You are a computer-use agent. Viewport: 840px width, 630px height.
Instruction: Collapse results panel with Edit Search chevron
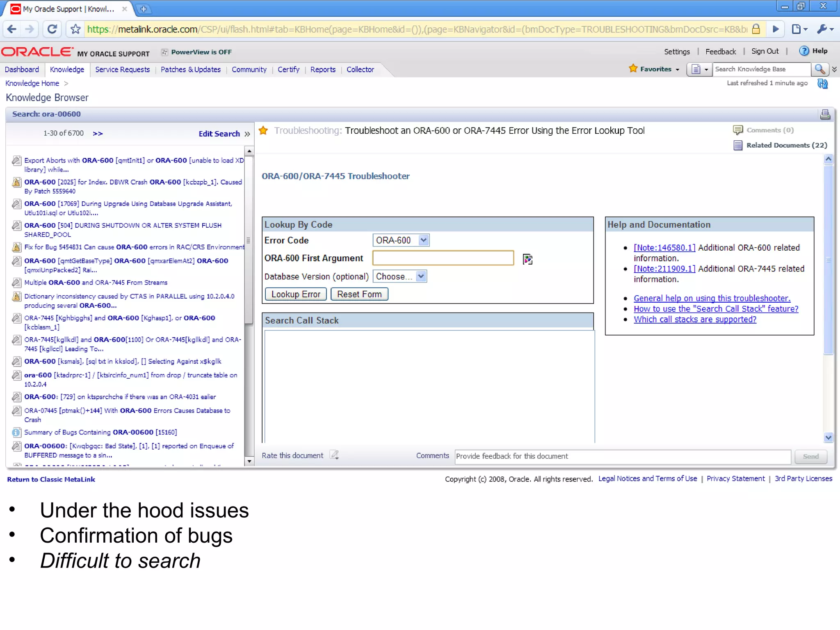(x=247, y=134)
